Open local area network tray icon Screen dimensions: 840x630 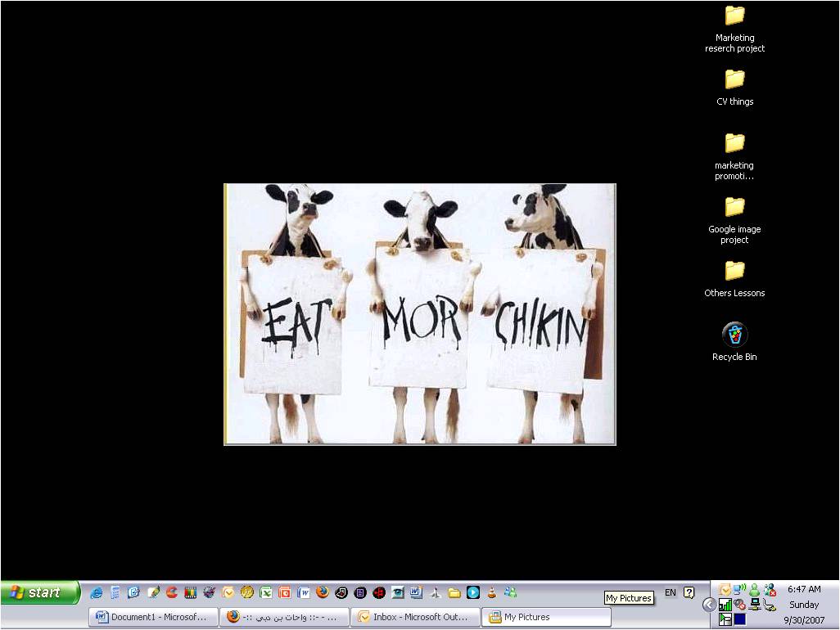coord(755,605)
